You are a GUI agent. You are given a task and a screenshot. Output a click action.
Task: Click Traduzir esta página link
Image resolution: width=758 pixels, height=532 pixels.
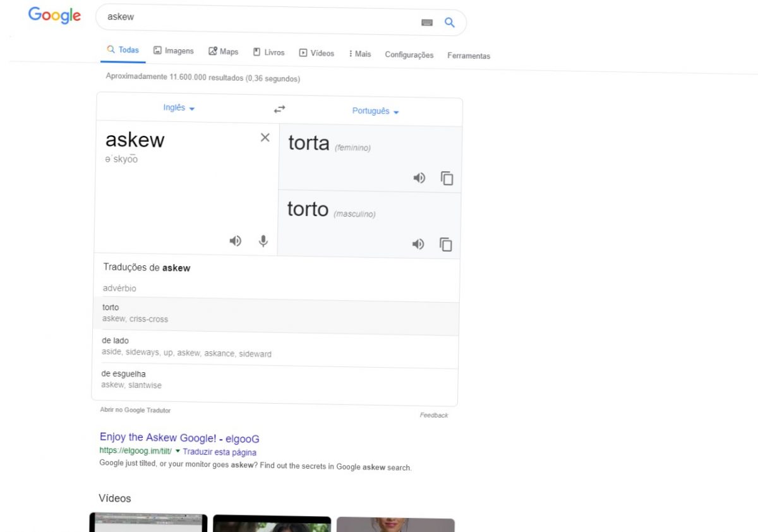(x=220, y=452)
